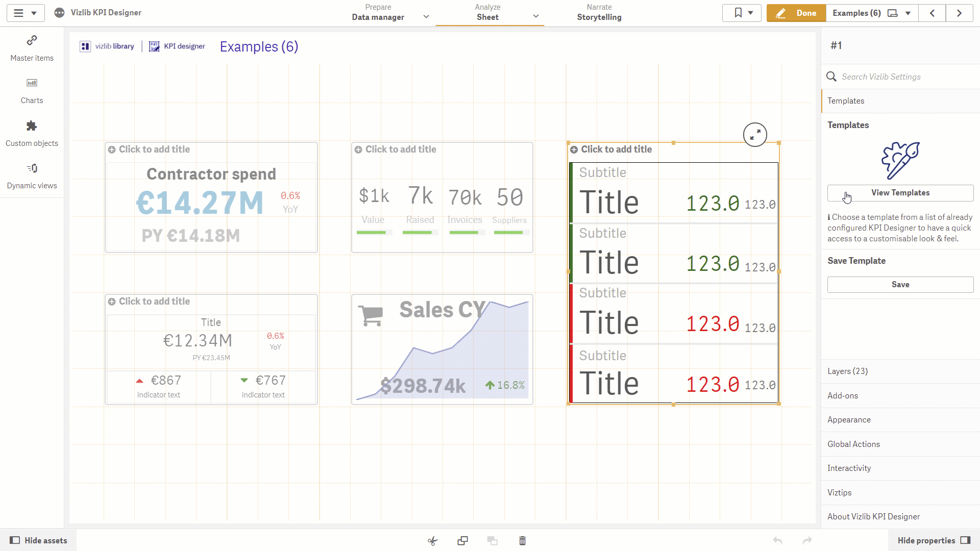Viewport: 980px width, 551px height.
Task: Open Dynamic views panel
Action: (x=32, y=177)
